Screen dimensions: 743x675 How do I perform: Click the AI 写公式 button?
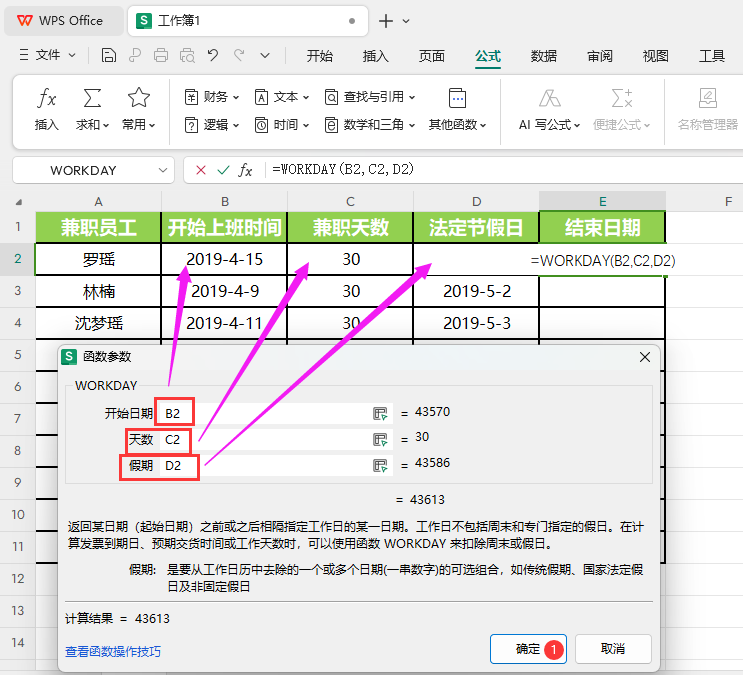coord(549,109)
